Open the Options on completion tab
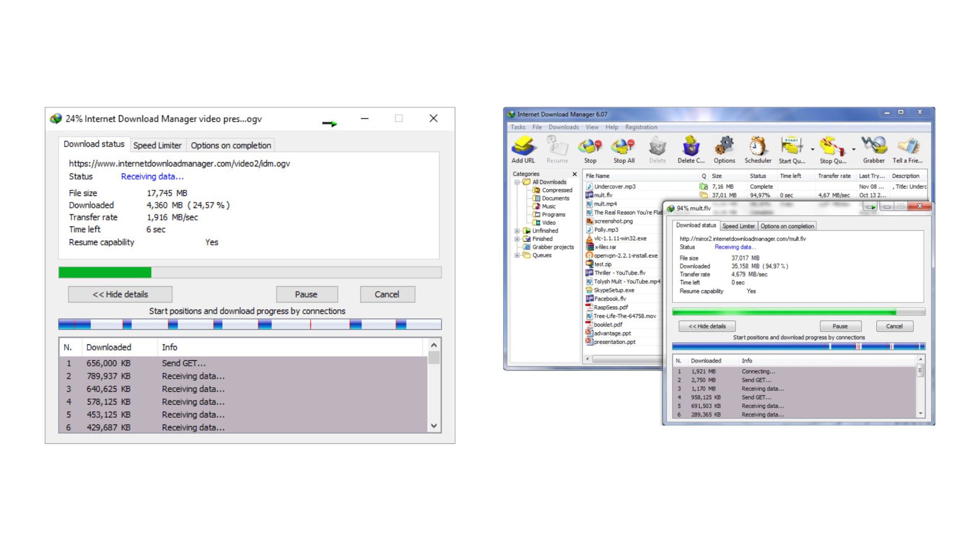Viewport: 980px width, 551px height. [x=231, y=145]
